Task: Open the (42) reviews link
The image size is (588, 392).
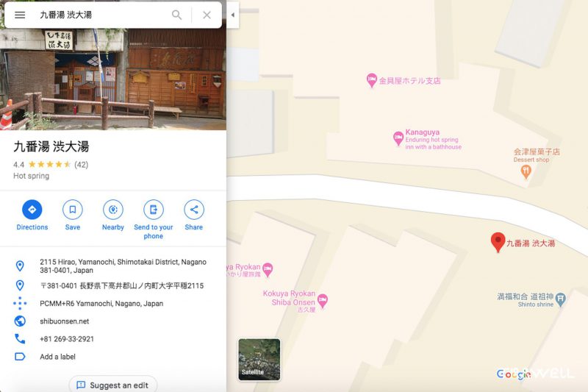Action: coord(82,165)
